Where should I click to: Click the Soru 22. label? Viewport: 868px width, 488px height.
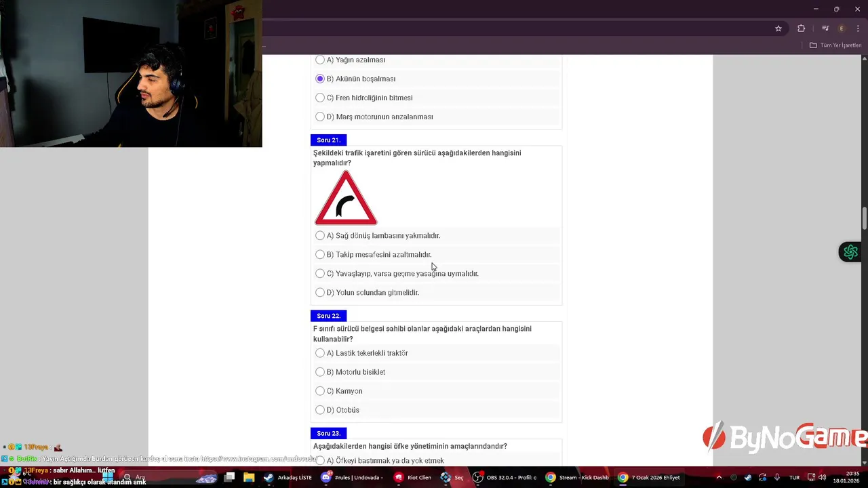click(x=328, y=316)
